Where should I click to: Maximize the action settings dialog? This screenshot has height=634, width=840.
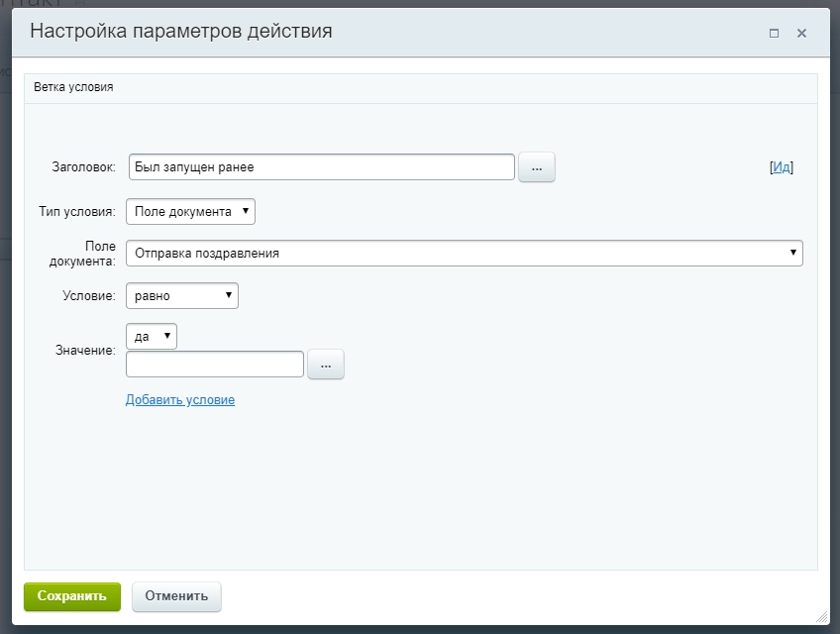[x=774, y=33]
